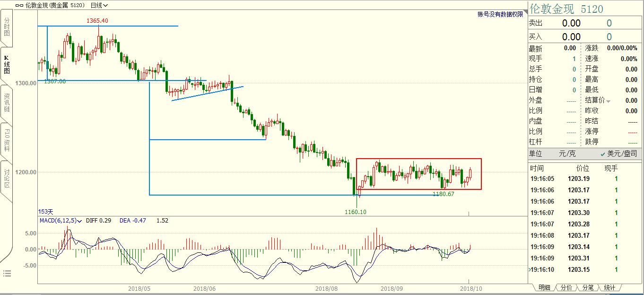Open the 统计 statistics tab

(x=610, y=287)
